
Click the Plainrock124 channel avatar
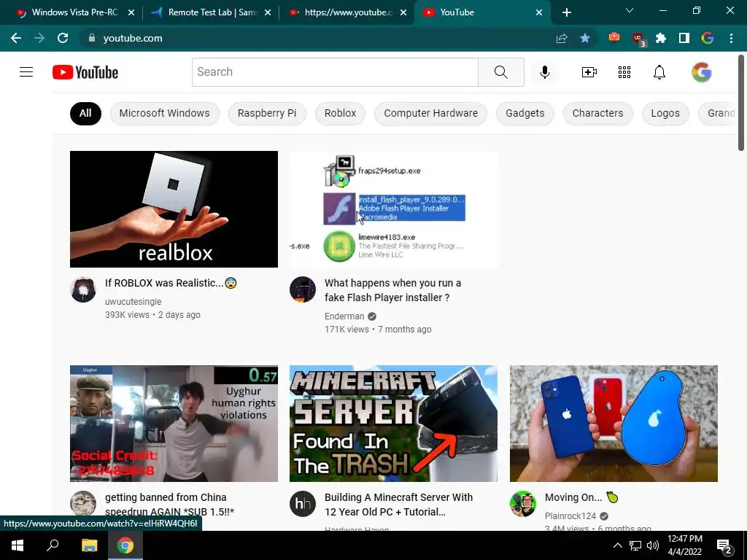pyautogui.click(x=522, y=504)
